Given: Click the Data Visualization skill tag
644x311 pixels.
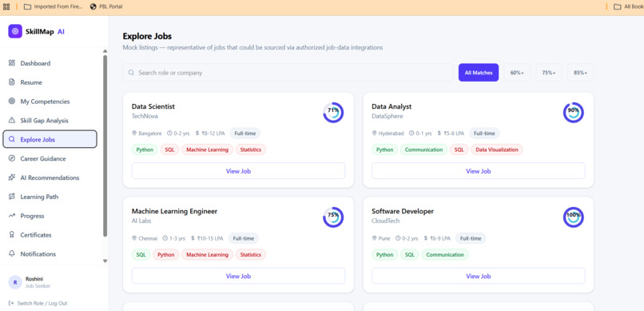Looking at the screenshot, I should pyautogui.click(x=497, y=150).
